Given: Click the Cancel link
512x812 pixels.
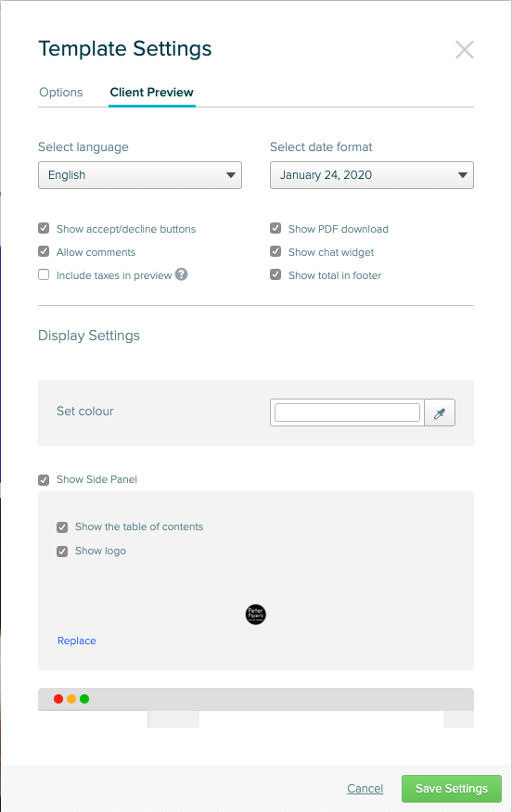Looking at the screenshot, I should point(365,788).
